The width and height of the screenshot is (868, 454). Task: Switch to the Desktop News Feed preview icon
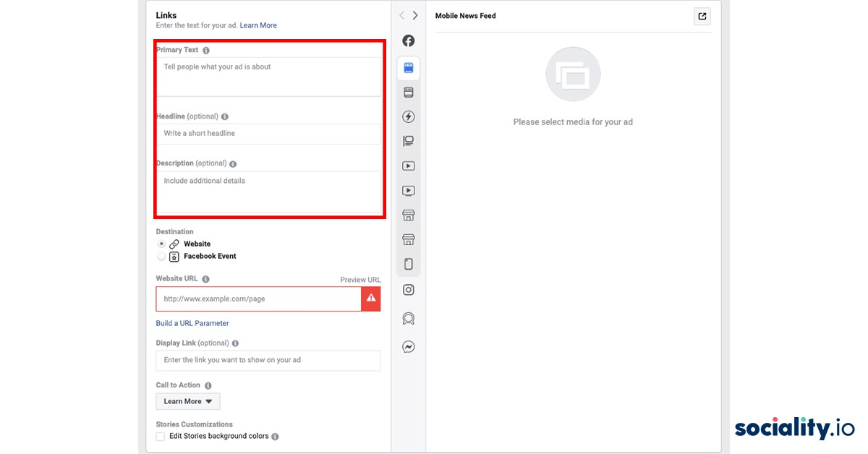[x=409, y=92]
